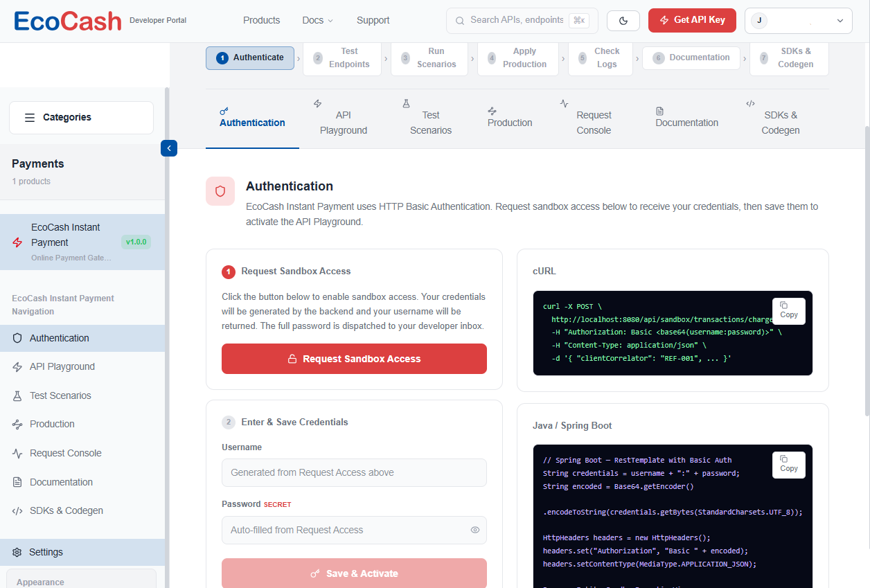
Task: Select step 5 Check Logs
Action: click(x=600, y=57)
